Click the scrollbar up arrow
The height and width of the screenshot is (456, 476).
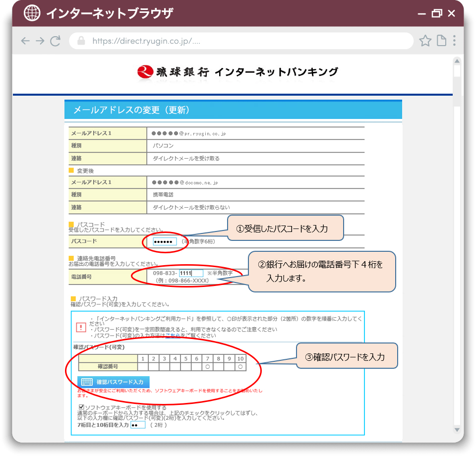pos(457,61)
